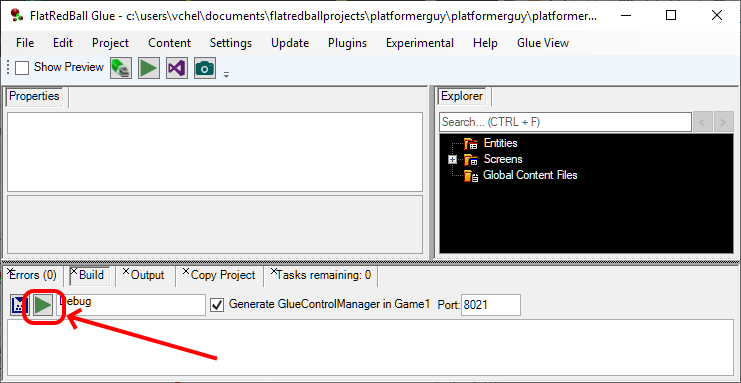Click the Explorer search field

(x=565, y=122)
